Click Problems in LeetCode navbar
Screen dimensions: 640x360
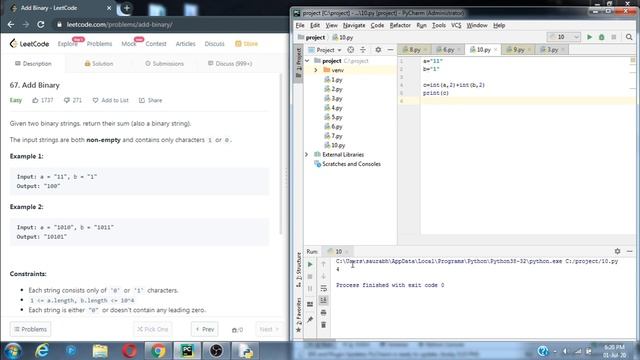(99, 44)
